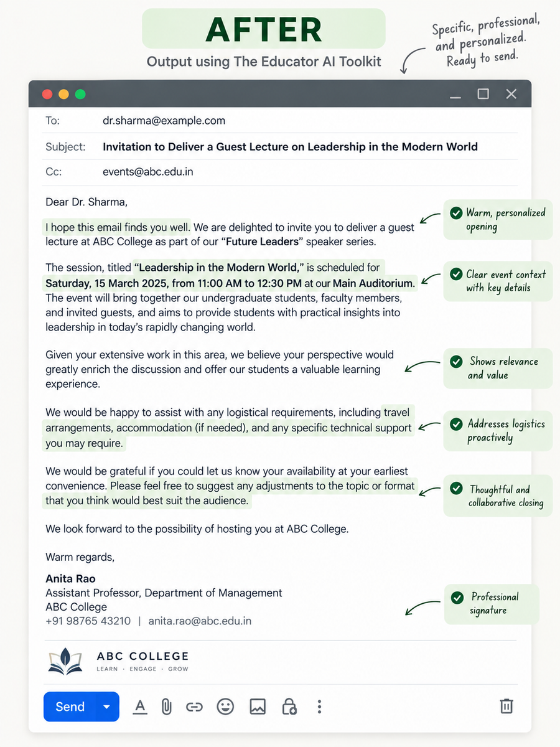Click the Send button
The width and height of the screenshot is (560, 747).
coord(70,707)
